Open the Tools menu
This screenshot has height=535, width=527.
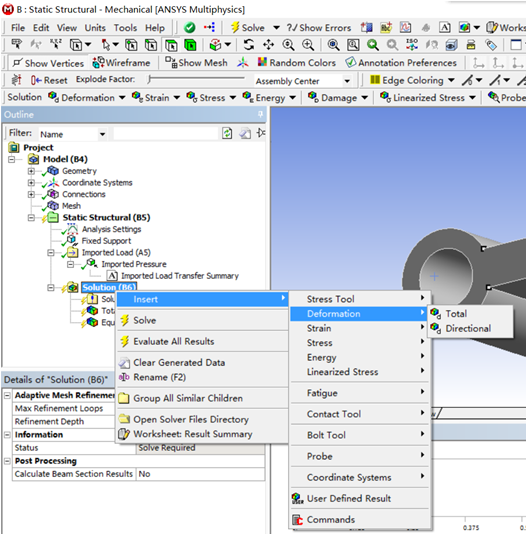click(x=125, y=28)
